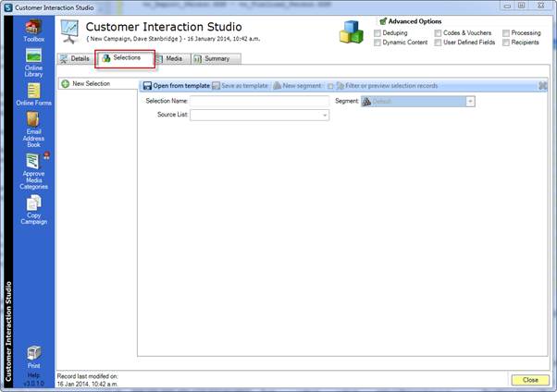Click New segment text button
The image size is (557, 392).
tap(302, 86)
